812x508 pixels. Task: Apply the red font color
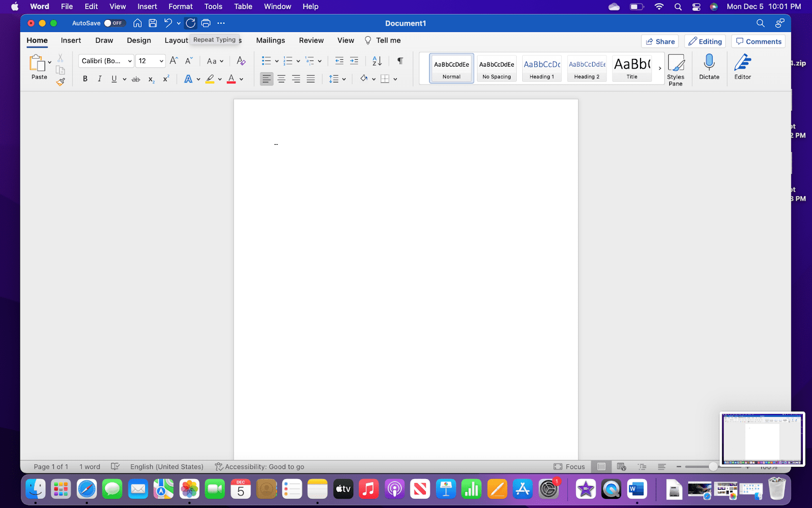click(x=231, y=79)
